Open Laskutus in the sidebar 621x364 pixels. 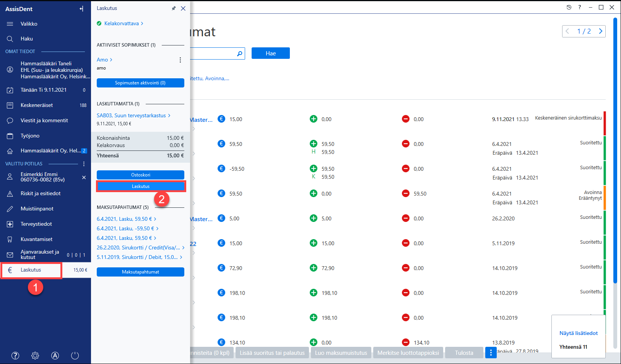pos(46,270)
